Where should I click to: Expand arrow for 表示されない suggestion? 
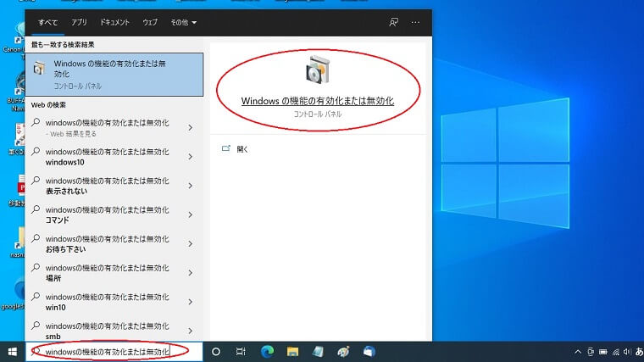click(190, 186)
